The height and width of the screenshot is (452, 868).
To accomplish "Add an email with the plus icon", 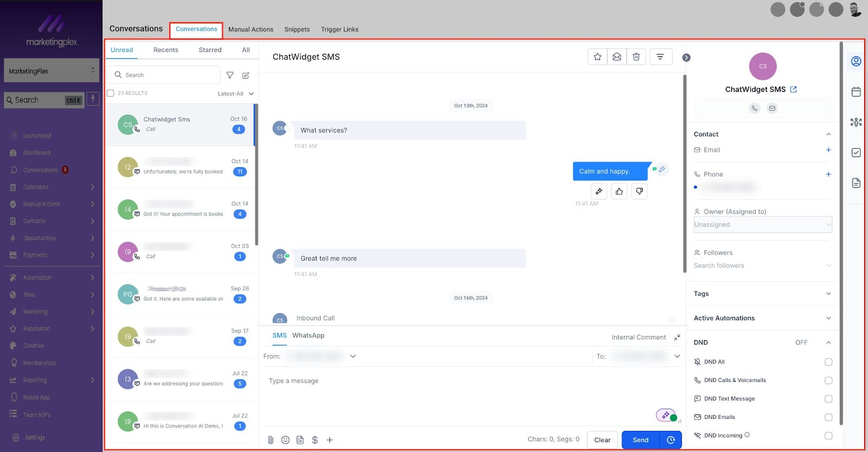I will coord(828,150).
